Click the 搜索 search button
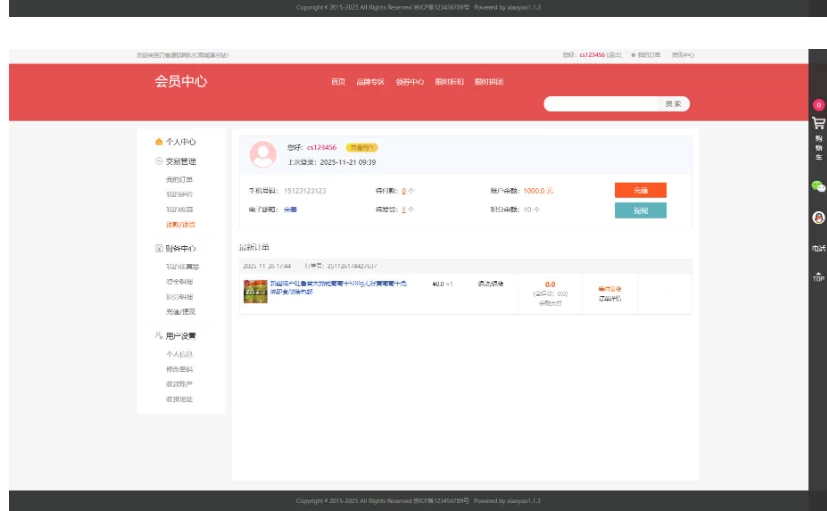827x511 pixels. tap(674, 104)
